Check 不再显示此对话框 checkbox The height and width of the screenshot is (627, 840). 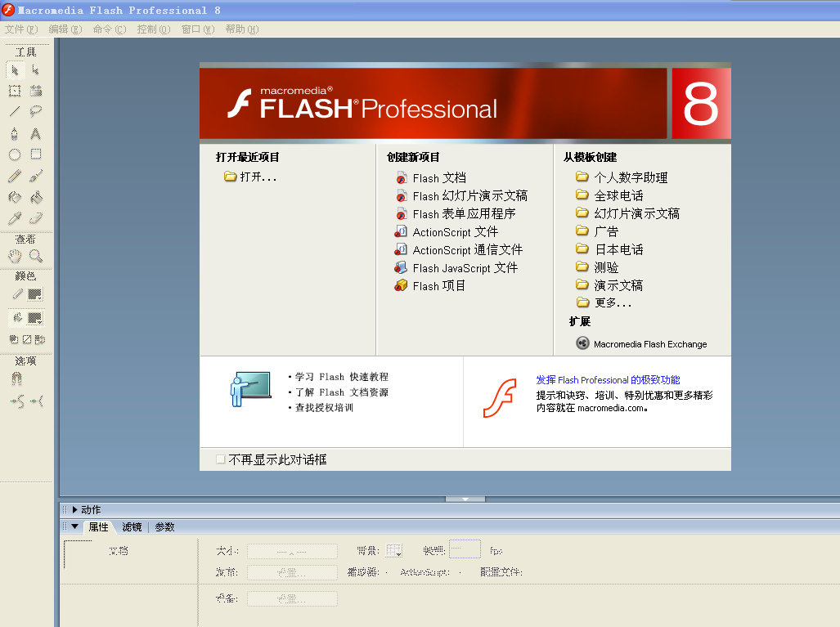(x=220, y=459)
